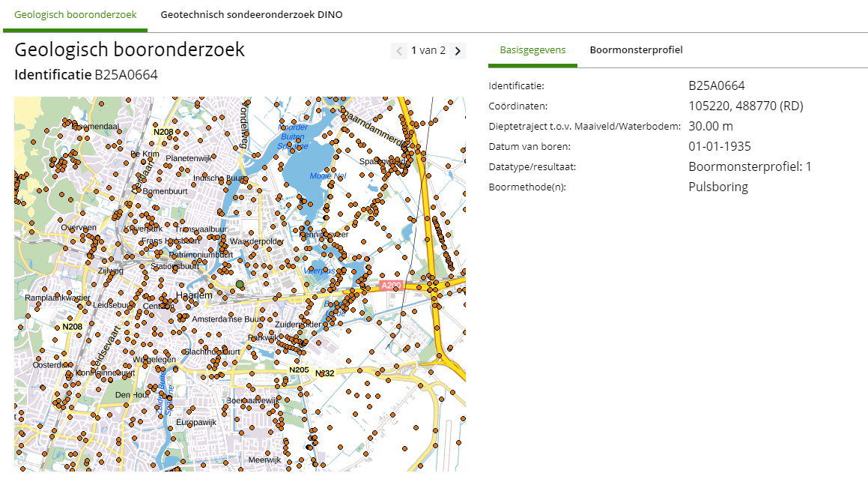Click the N205 road shield on map
Image resolution: width=868 pixels, height=497 pixels.
[x=299, y=370]
